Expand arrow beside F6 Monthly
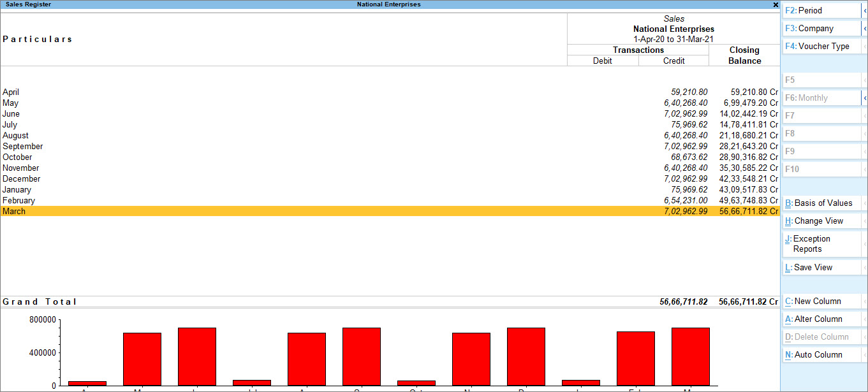The width and height of the screenshot is (868, 392). click(864, 98)
